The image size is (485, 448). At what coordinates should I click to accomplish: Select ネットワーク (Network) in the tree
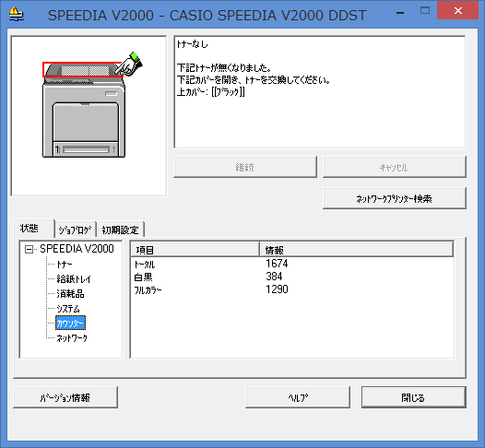click(x=72, y=338)
